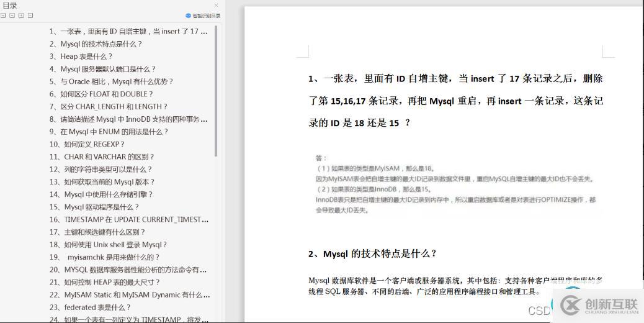Viewport: 644px width, 323px height.
Task: Select 16、TIMESTAMP 在 UPDATE CURRENT_TIMEST… entry
Action: click(x=129, y=219)
